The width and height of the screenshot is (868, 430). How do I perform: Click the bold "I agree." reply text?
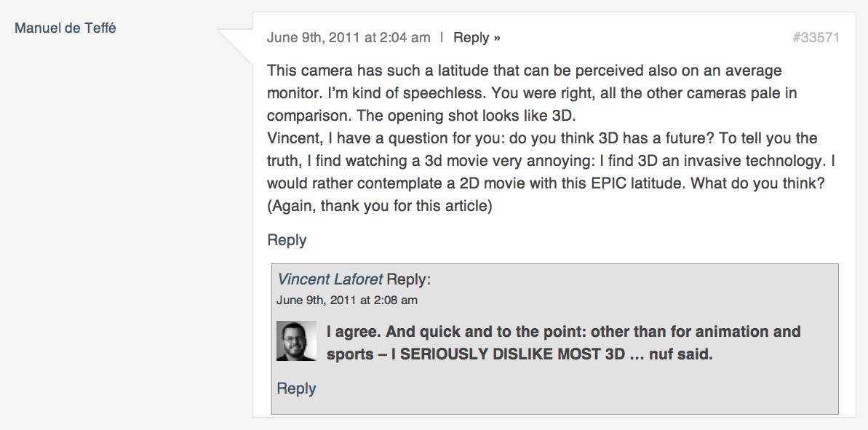click(353, 332)
